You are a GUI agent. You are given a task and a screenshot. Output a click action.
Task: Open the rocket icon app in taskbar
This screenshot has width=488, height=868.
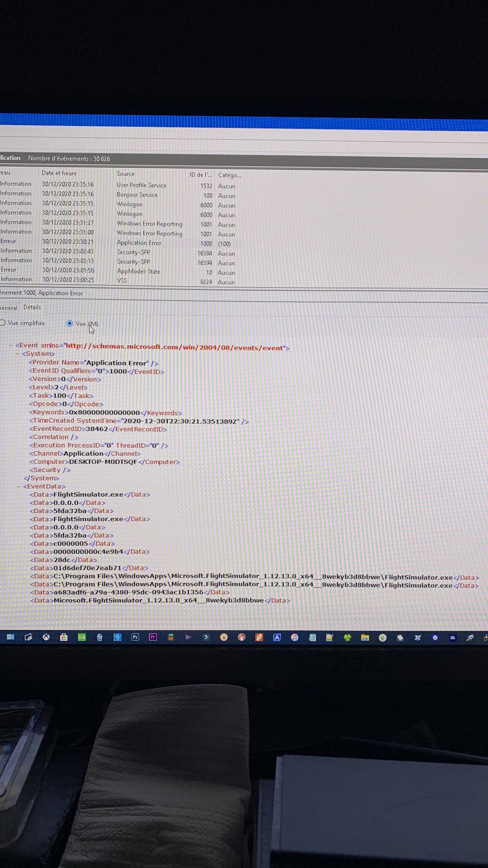[x=470, y=637]
